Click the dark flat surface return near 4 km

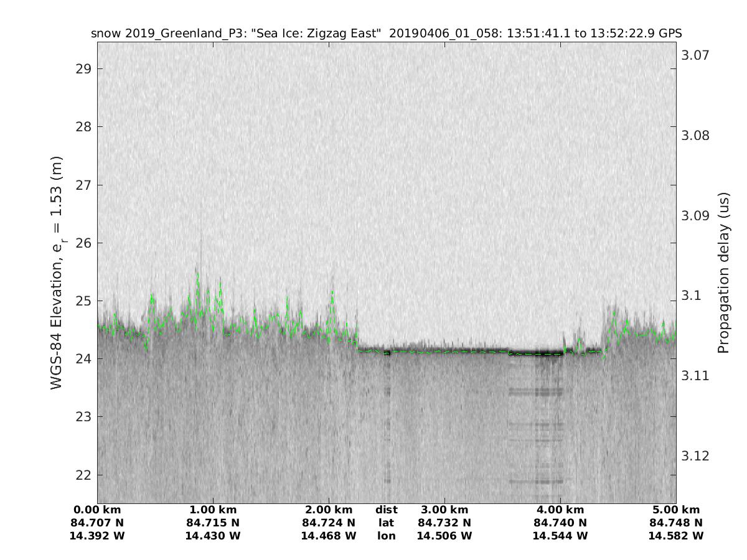pos(535,353)
